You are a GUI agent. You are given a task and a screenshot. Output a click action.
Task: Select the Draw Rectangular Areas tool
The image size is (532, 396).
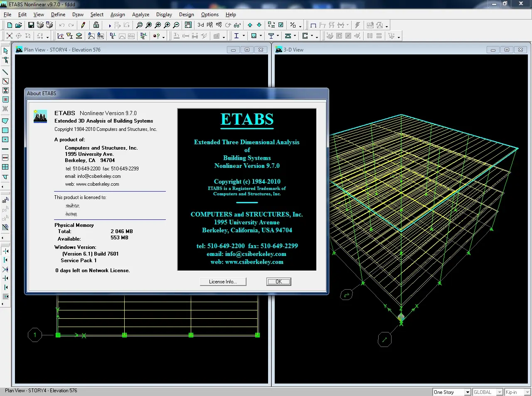tap(5, 130)
